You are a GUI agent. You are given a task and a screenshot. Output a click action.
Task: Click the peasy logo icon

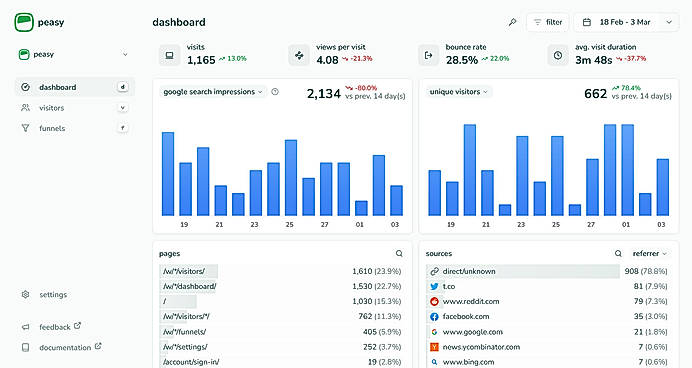[24, 22]
